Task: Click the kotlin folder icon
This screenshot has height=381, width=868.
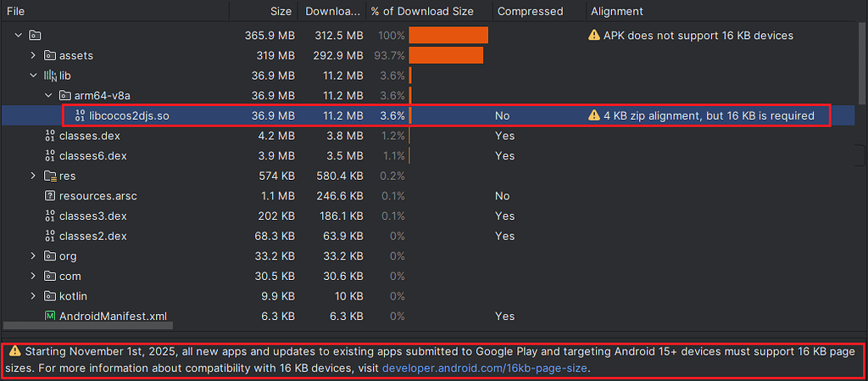Action: [x=50, y=296]
